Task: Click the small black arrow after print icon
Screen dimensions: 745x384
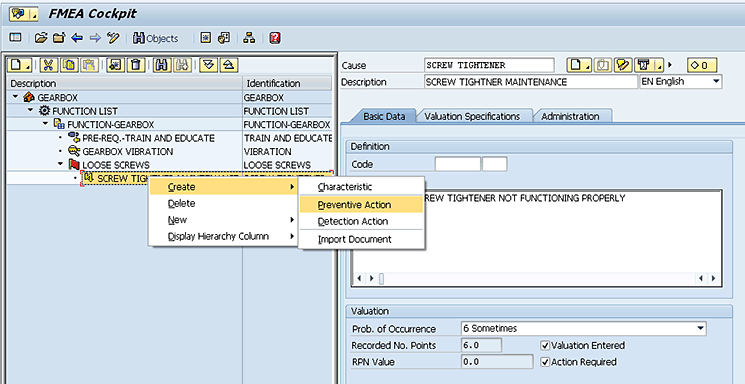Action: pyautogui.click(x=670, y=65)
